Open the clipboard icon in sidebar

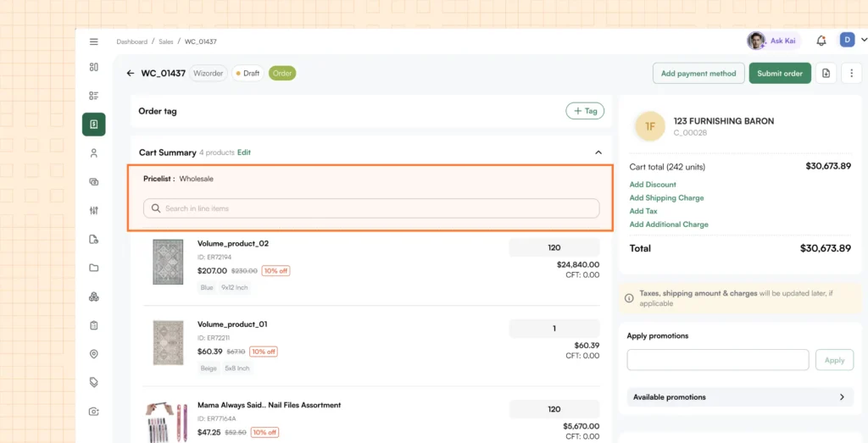[x=93, y=326]
